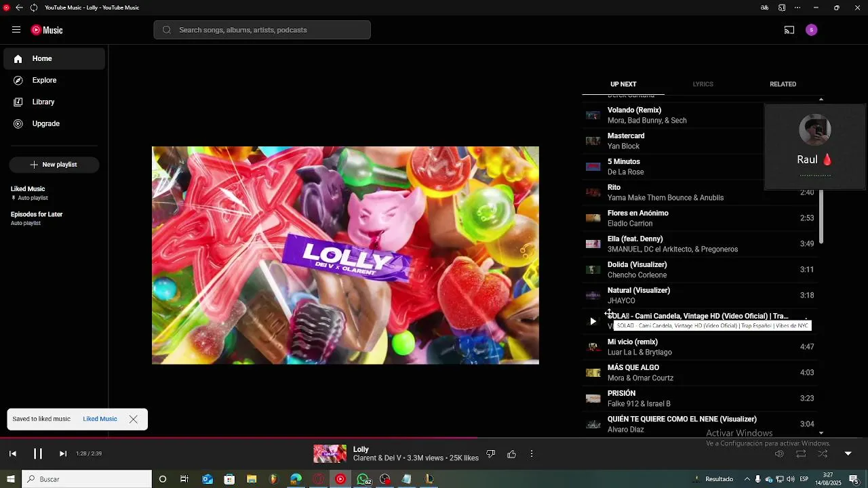The height and width of the screenshot is (488, 868).
Task: Focus the search songs input field
Action: coord(262,30)
